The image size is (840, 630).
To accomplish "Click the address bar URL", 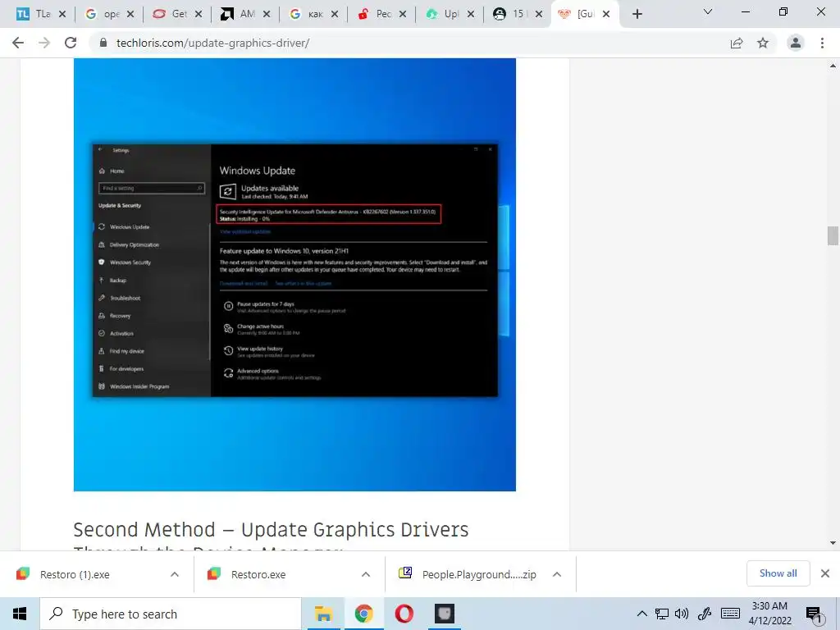I will coord(212,43).
